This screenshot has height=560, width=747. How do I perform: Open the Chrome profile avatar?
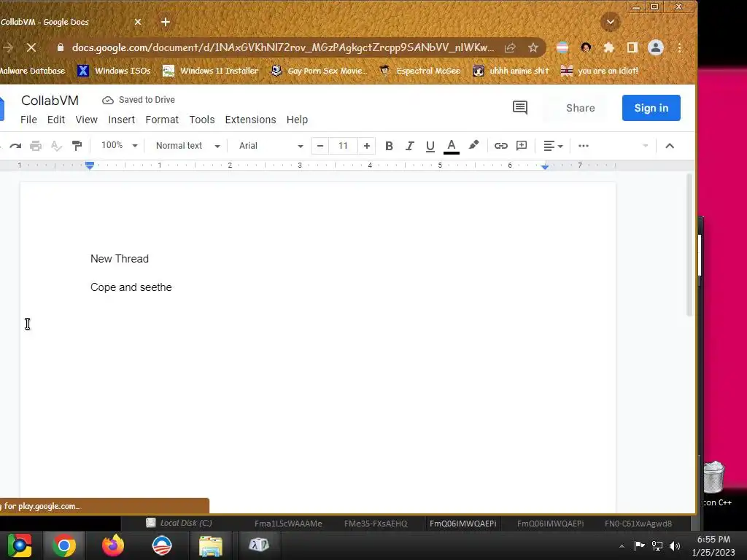[x=656, y=47]
